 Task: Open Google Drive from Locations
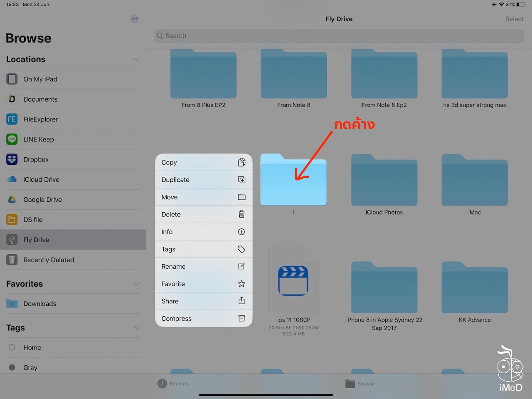click(x=43, y=199)
